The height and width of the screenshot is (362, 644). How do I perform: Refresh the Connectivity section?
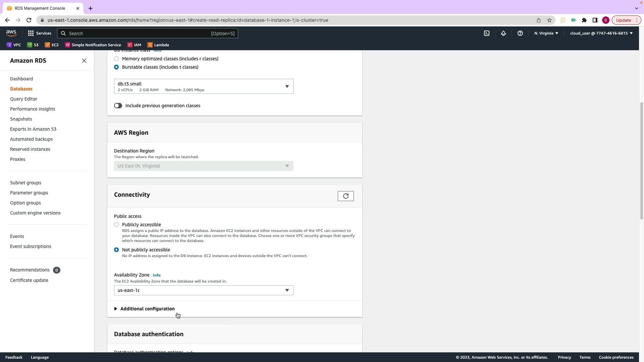click(x=345, y=196)
